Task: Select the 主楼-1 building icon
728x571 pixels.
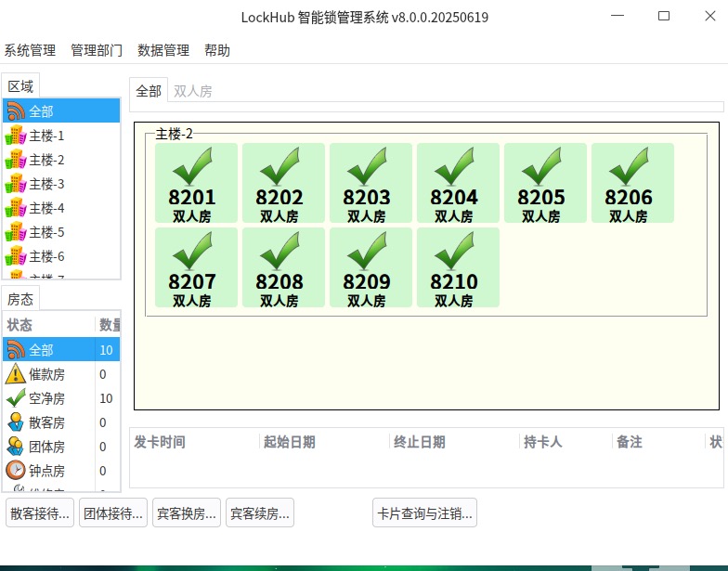Action: pyautogui.click(x=16, y=136)
